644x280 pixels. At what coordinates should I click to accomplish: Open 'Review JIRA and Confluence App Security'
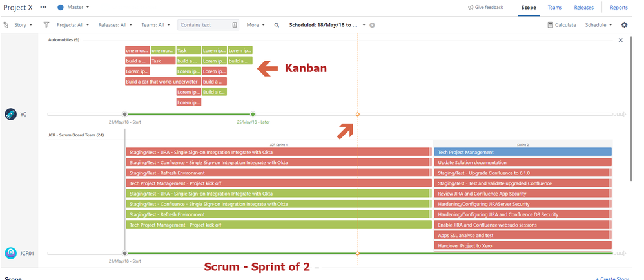point(523,194)
